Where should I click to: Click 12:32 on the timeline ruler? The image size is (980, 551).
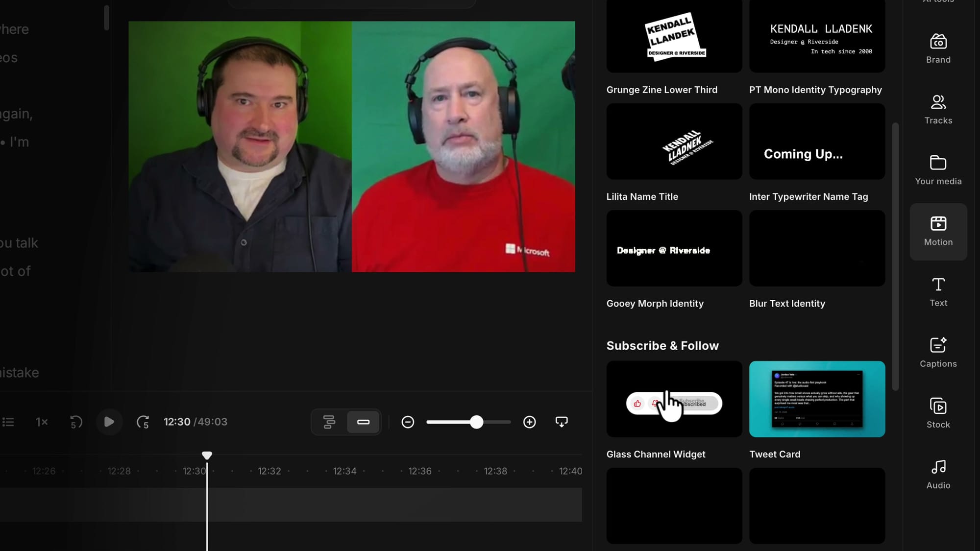pos(269,471)
